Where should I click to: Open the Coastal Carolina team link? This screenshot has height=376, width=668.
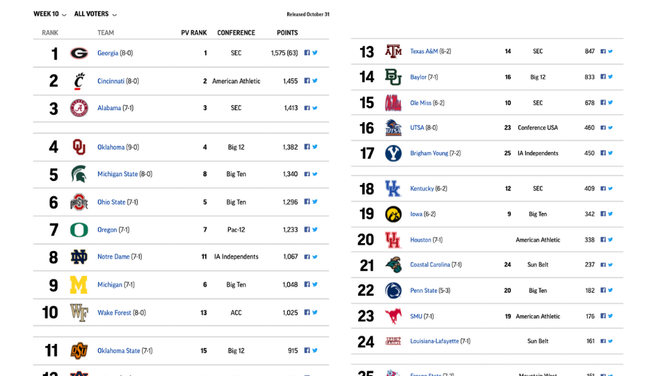tap(430, 264)
